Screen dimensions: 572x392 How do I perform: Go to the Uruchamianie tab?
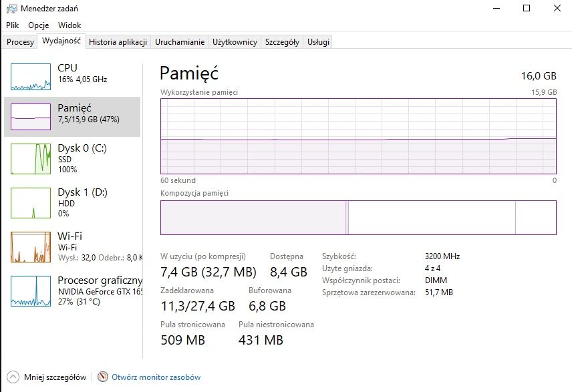180,42
